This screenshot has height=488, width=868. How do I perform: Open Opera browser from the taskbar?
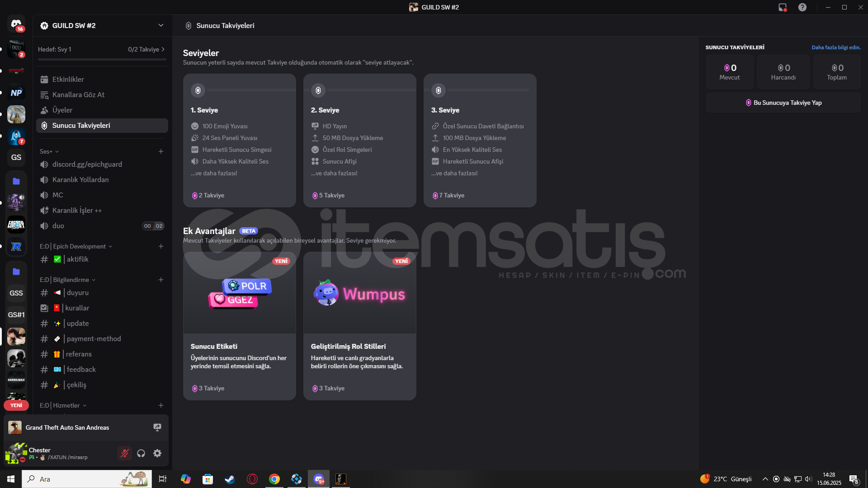252,479
